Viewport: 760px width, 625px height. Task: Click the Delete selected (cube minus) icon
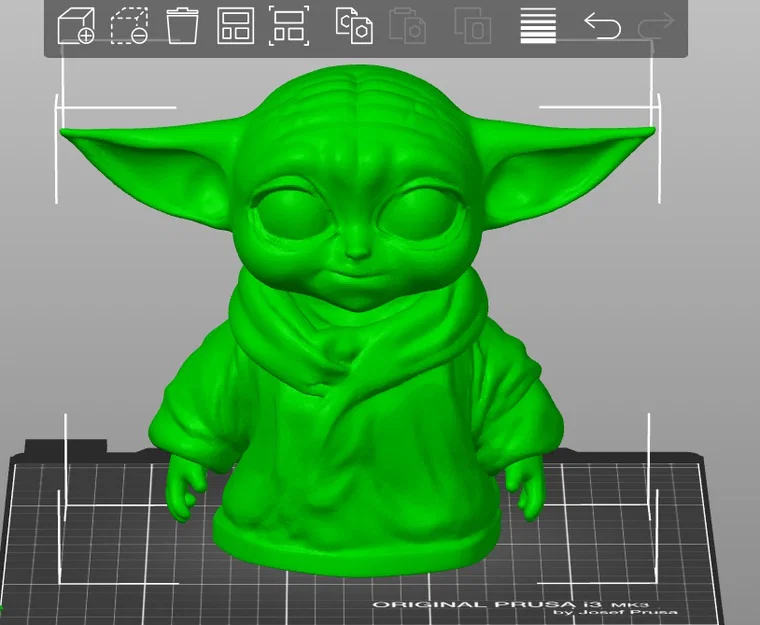129,26
